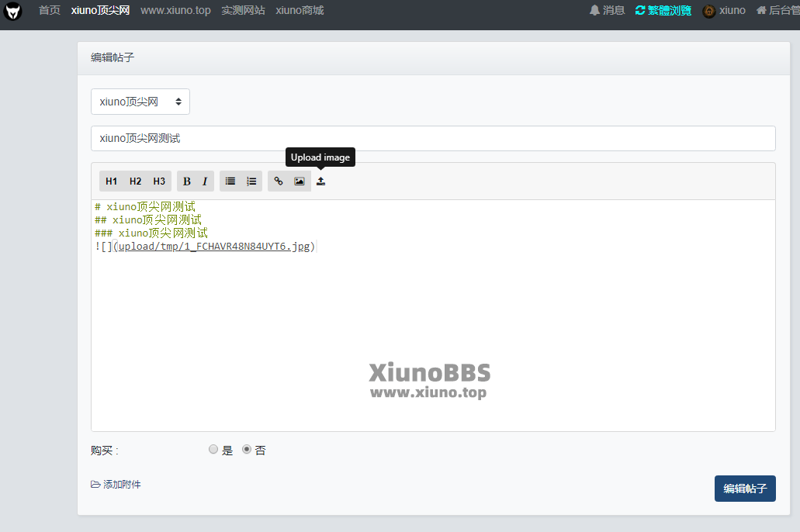Screen dimensions: 800x532
Task: Click the post title input field
Action: pos(433,138)
